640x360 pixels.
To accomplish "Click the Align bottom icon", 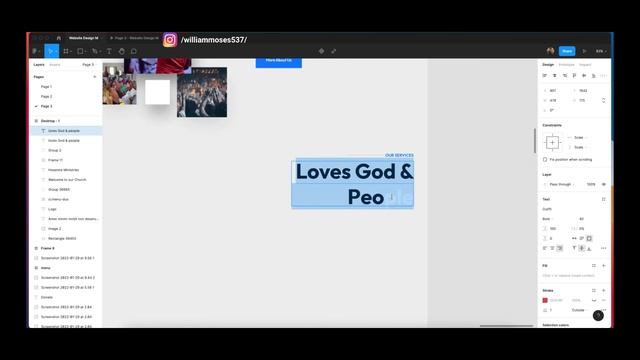I will coord(594,76).
